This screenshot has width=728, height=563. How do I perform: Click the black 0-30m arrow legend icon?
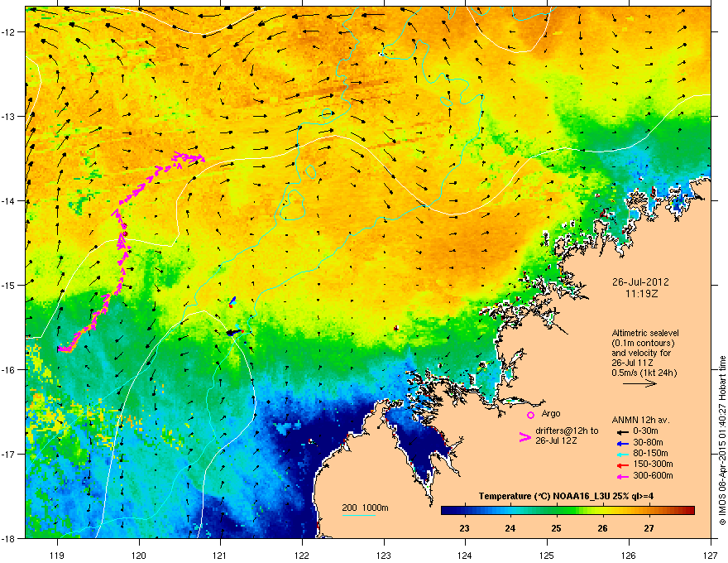click(x=622, y=431)
